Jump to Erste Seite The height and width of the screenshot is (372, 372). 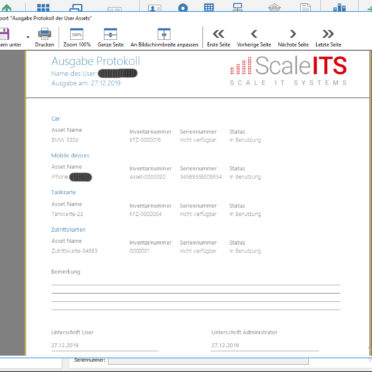[x=218, y=38]
